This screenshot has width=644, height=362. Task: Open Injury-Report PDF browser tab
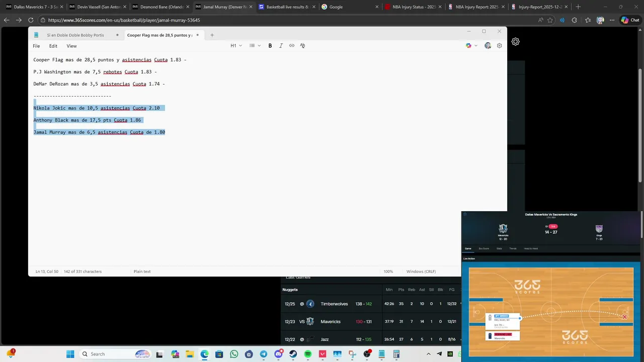pyautogui.click(x=538, y=7)
